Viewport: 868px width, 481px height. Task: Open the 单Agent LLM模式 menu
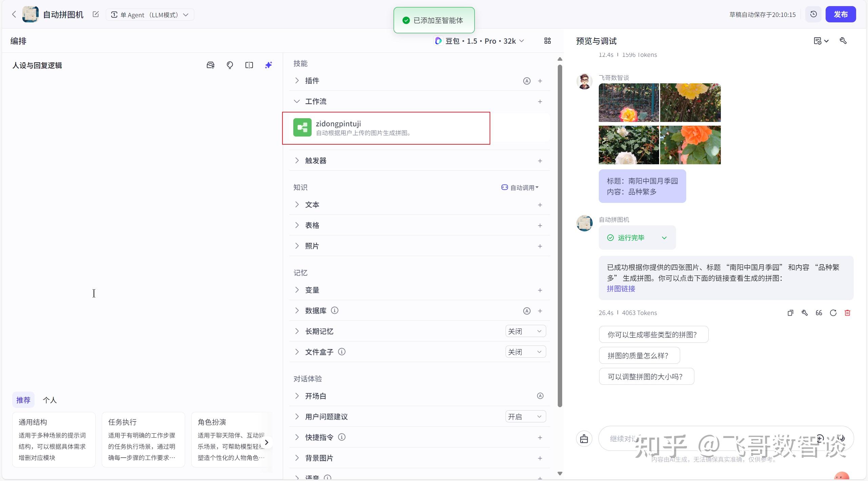(149, 15)
